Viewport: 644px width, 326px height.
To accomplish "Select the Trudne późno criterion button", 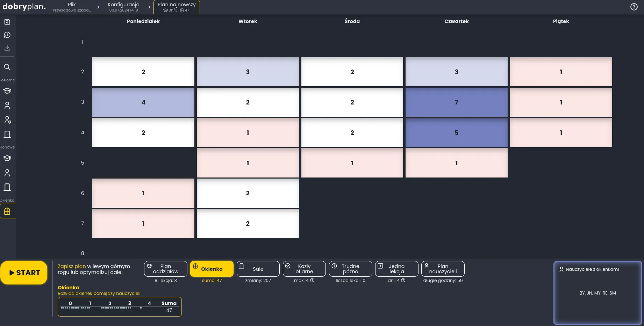I will (x=350, y=269).
